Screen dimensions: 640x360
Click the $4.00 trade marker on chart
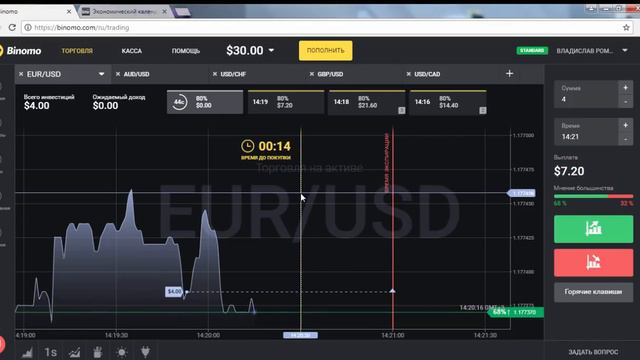(x=174, y=291)
